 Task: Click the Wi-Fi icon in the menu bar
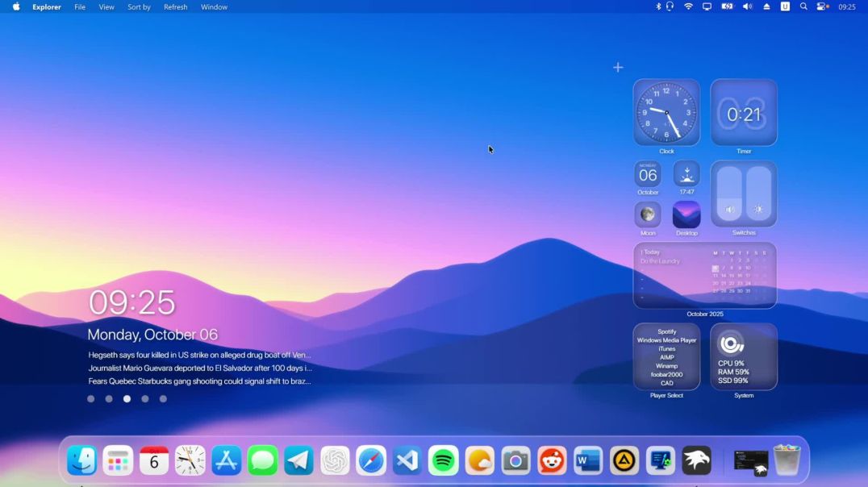coord(687,6)
